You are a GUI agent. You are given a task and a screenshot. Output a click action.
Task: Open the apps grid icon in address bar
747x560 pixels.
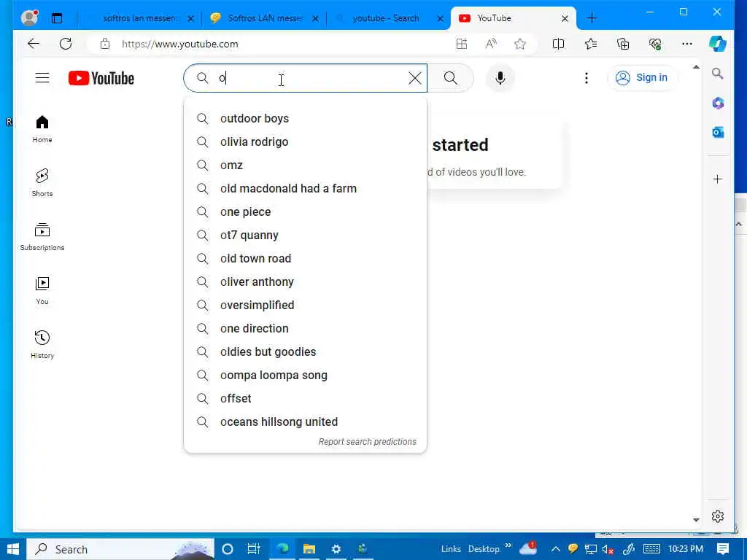click(x=462, y=44)
